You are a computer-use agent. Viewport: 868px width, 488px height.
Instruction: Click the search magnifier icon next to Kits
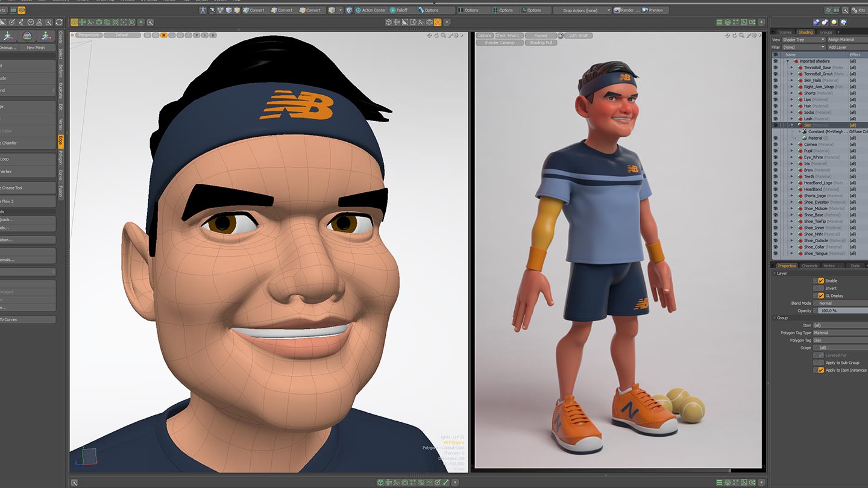coord(846,10)
